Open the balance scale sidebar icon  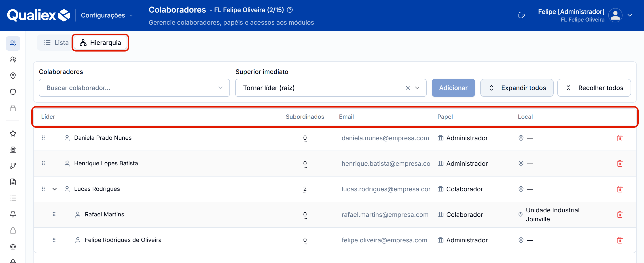pyautogui.click(x=13, y=247)
